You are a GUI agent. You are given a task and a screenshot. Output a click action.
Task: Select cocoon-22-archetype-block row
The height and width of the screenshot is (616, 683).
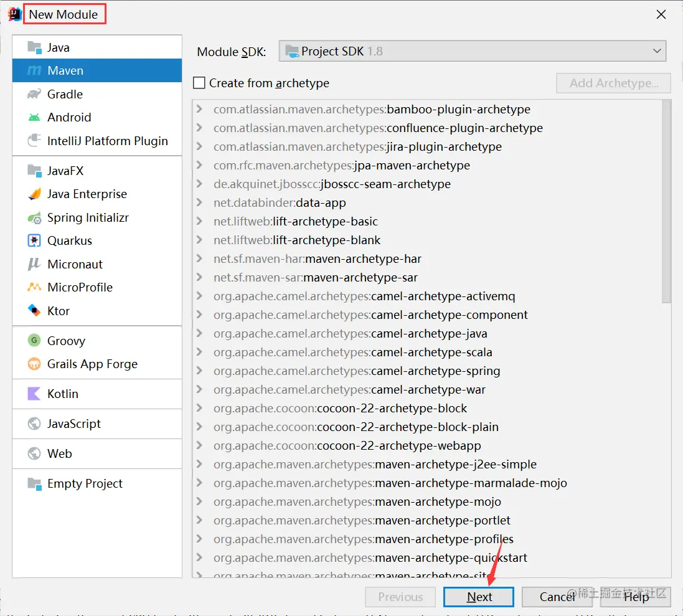click(x=427, y=408)
